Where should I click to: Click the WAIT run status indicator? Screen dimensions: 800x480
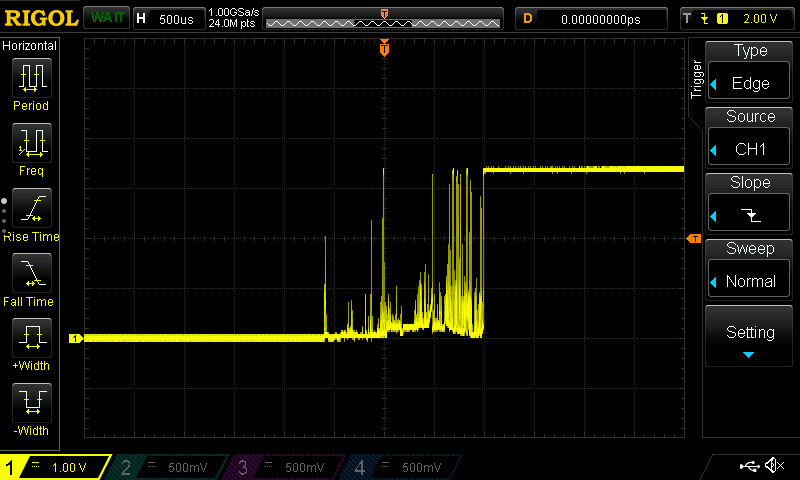point(107,18)
